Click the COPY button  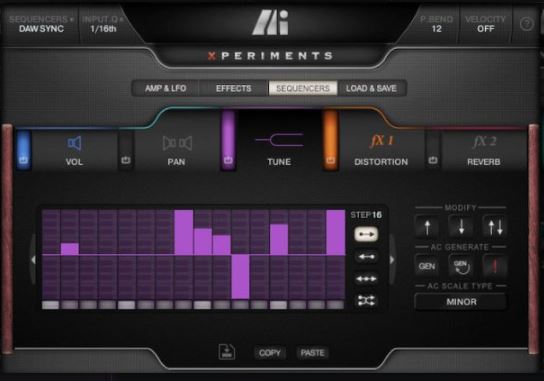(270, 353)
